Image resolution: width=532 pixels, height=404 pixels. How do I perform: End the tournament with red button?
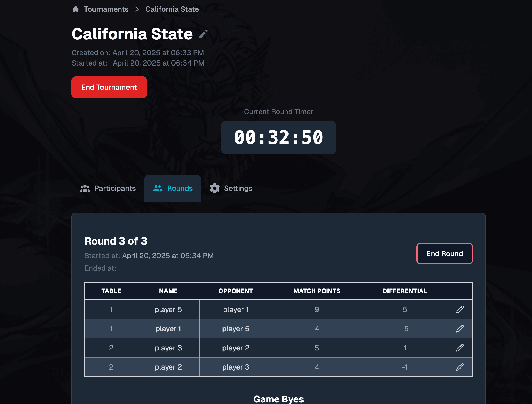tap(109, 87)
